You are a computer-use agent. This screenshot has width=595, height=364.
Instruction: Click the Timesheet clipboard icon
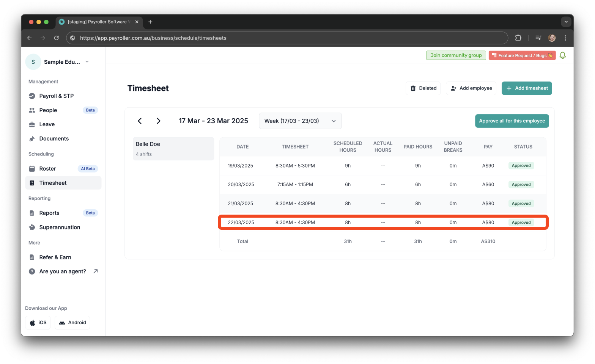[x=32, y=183]
